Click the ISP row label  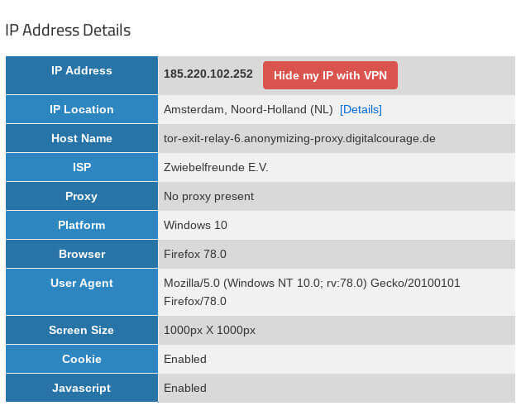82,167
